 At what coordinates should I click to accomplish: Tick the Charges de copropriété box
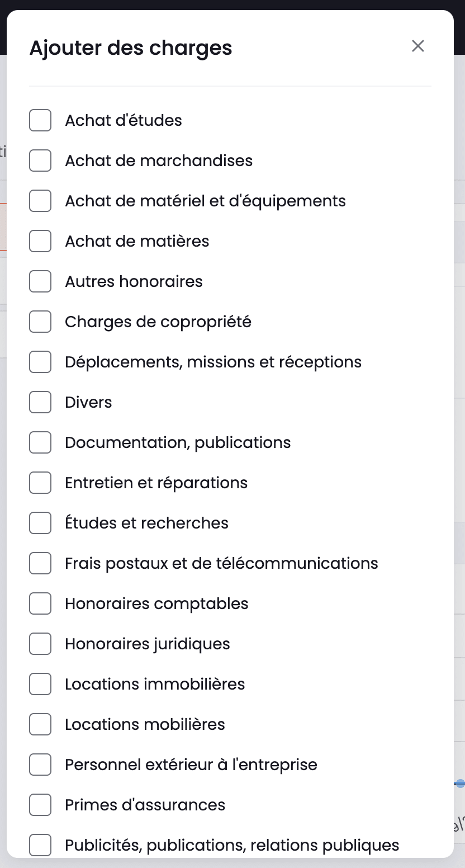pos(40,322)
